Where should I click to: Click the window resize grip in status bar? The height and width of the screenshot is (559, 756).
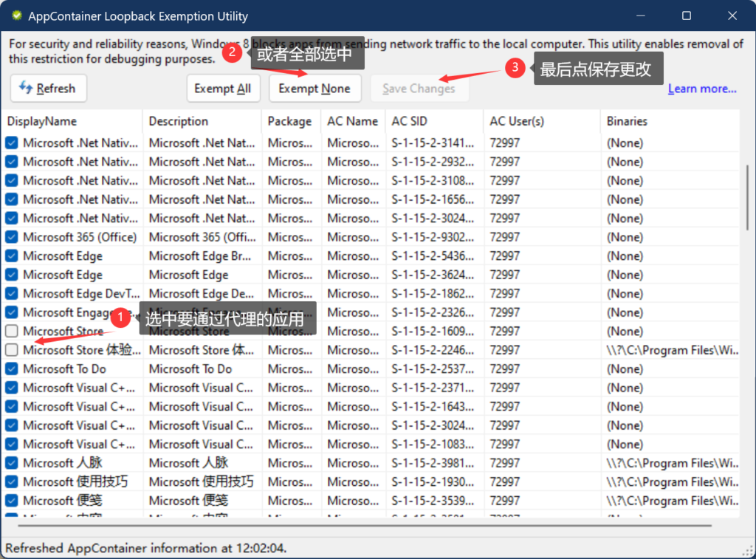tap(749, 552)
